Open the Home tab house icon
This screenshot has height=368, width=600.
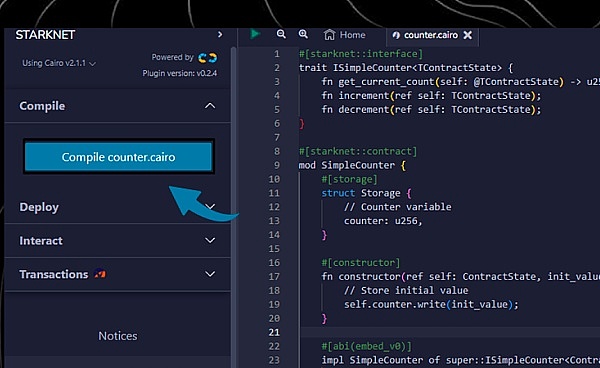329,35
